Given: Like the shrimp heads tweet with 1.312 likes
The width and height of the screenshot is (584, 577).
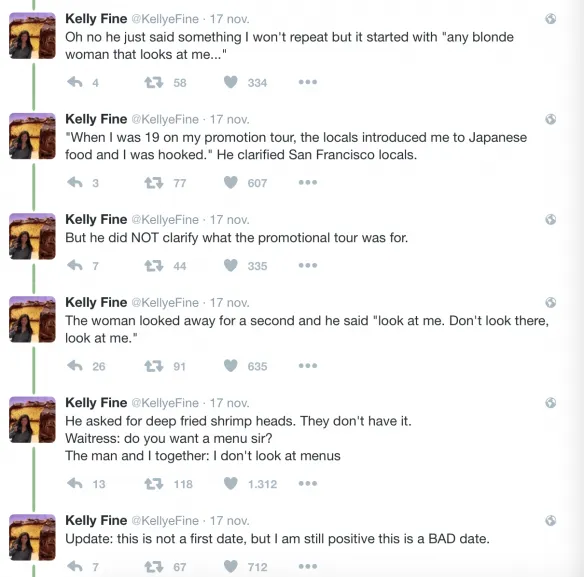Looking at the screenshot, I should click(x=231, y=484).
